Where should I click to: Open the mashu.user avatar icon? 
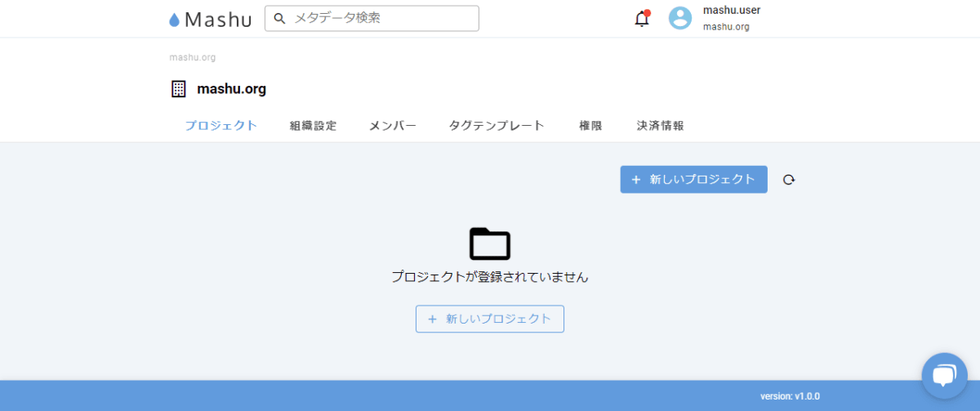click(x=680, y=18)
